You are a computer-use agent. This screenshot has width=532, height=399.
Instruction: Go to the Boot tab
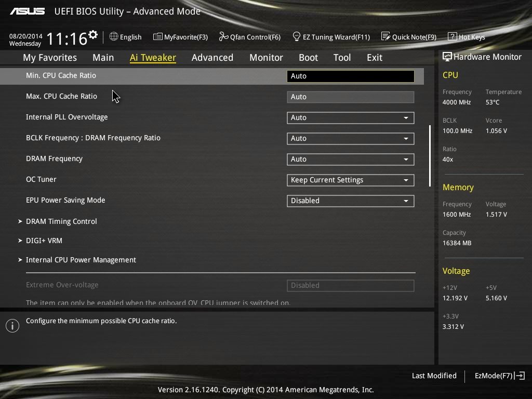pos(308,58)
